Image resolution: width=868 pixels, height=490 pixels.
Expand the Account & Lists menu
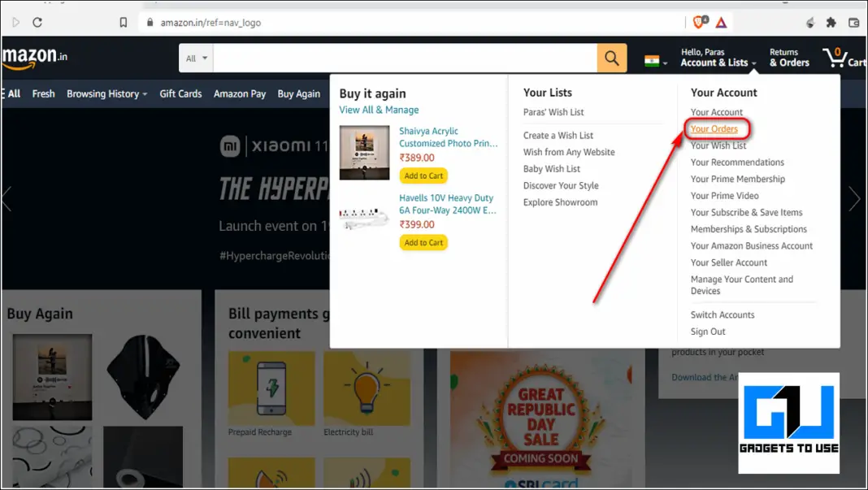pos(718,58)
